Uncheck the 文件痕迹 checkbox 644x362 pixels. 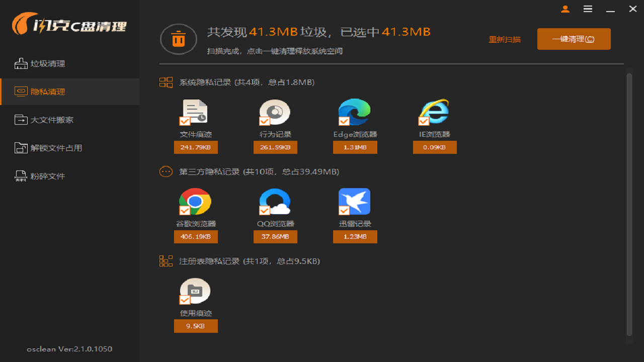coord(184,121)
